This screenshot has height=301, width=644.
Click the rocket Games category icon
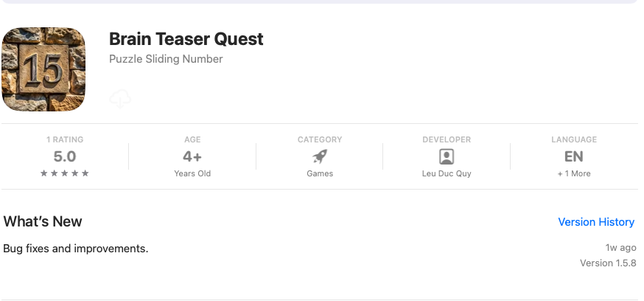[x=320, y=156]
